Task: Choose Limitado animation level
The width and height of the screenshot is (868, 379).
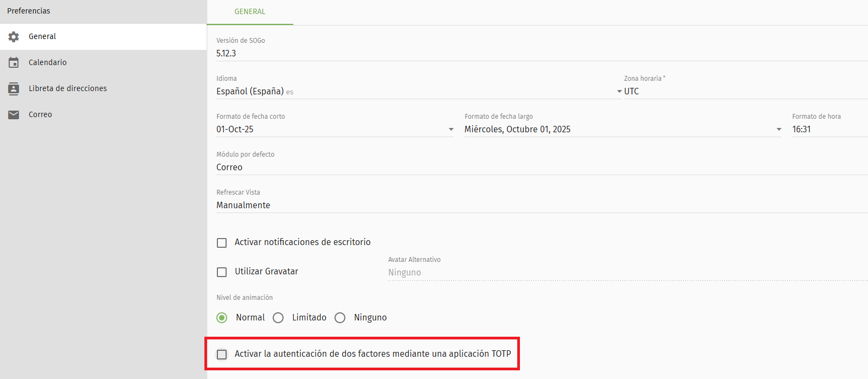Action: 278,318
